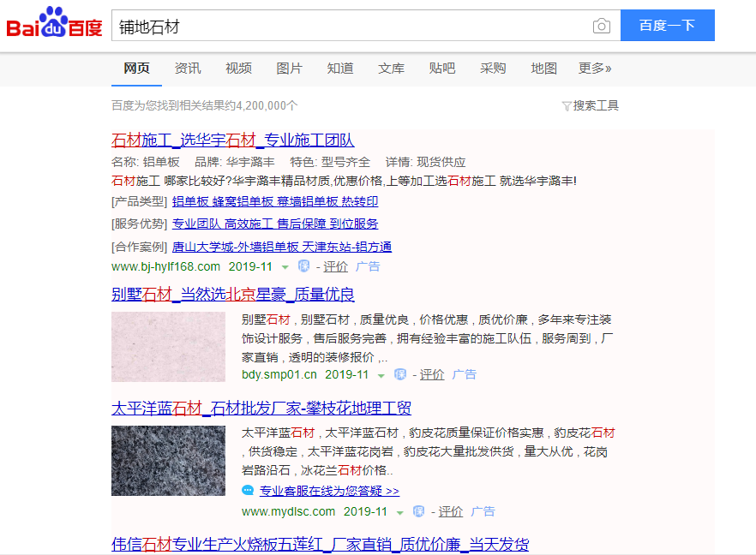The image size is (756, 555).
Task: Open result 太平洋蓝石材_石材批发厂家-攀枝花地理工贸
Action: pyautogui.click(x=261, y=408)
